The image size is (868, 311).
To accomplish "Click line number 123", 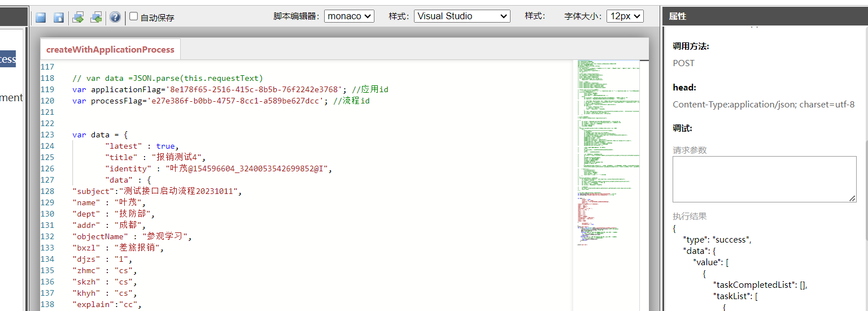I will [x=47, y=135].
